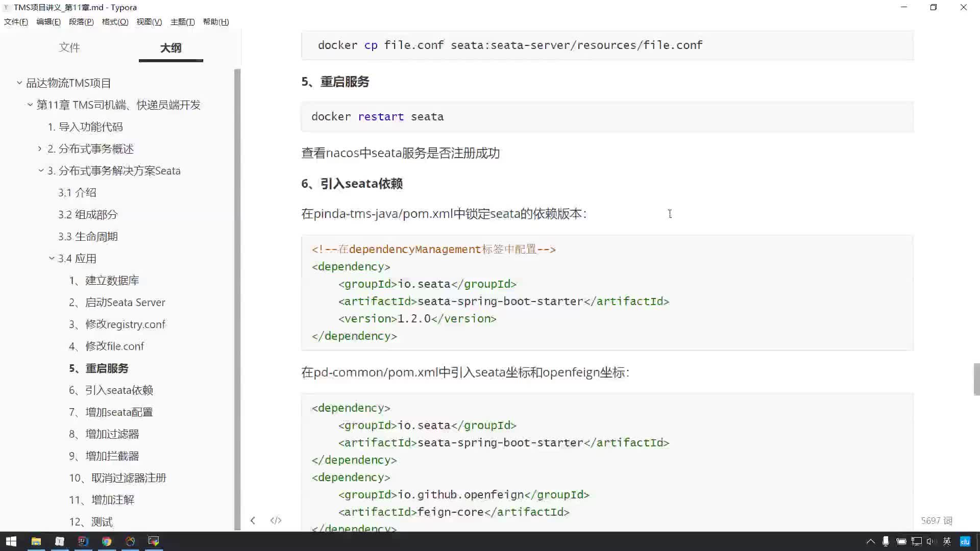Show hidden system tray icons
The image size is (980, 551).
pyautogui.click(x=870, y=541)
